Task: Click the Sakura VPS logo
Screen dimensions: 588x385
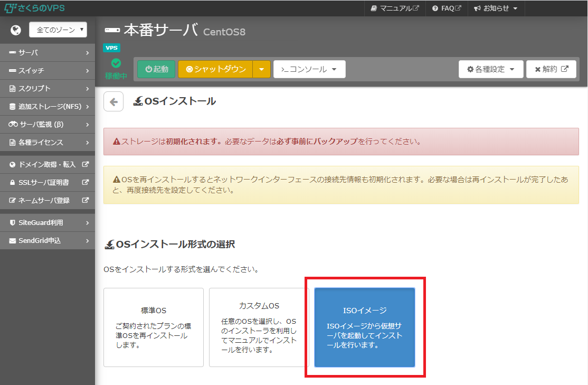Action: tap(34, 8)
